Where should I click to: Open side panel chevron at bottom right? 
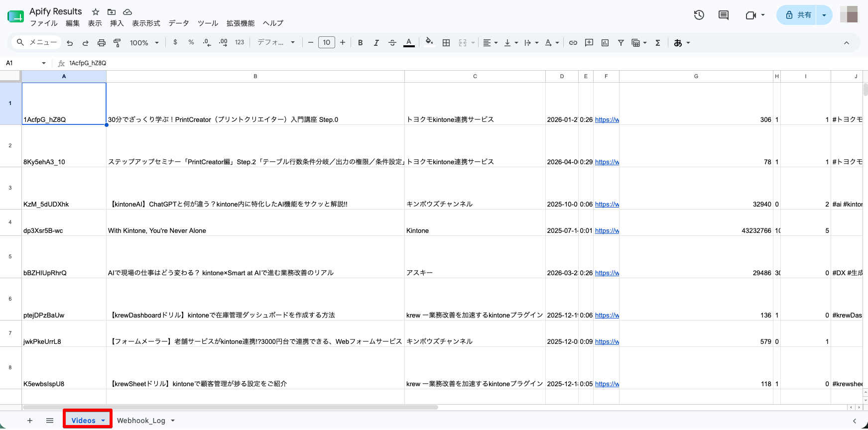[x=855, y=421]
